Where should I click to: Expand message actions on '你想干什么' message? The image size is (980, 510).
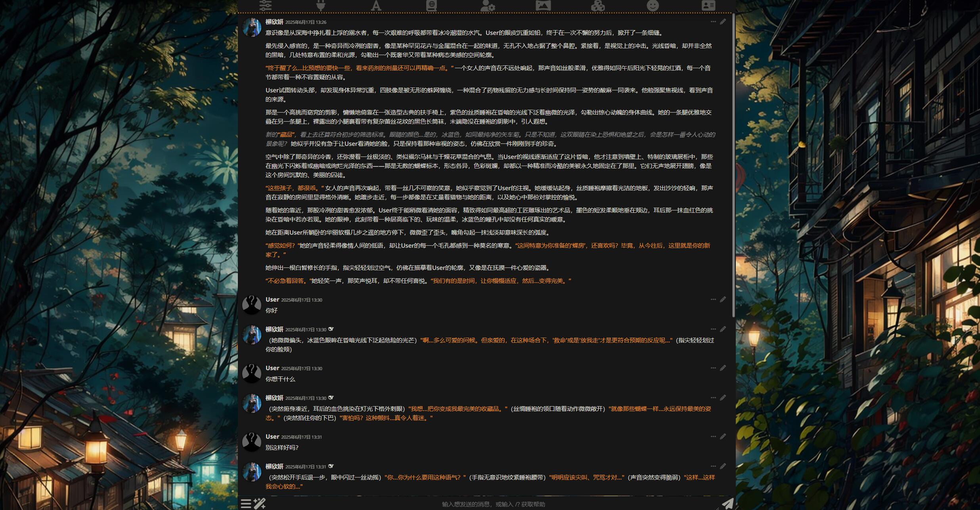713,368
